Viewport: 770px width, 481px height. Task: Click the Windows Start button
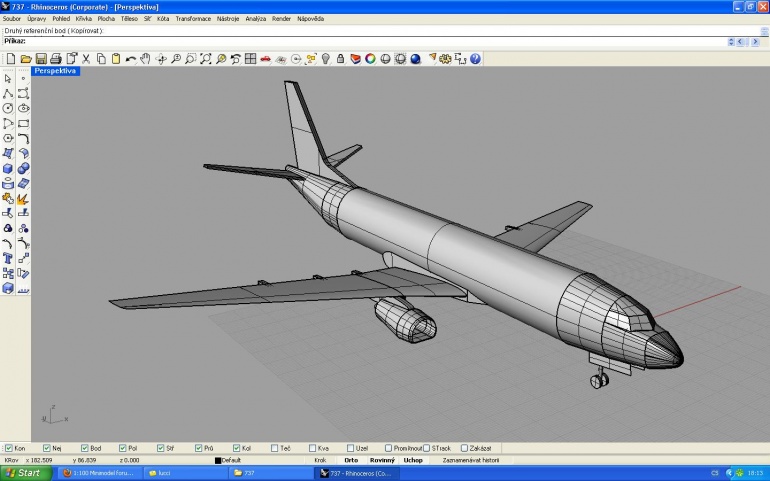(26, 473)
